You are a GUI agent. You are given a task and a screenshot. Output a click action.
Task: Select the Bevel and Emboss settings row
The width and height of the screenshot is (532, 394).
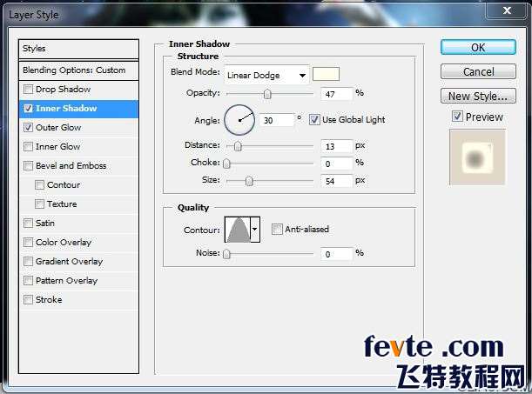tap(78, 166)
